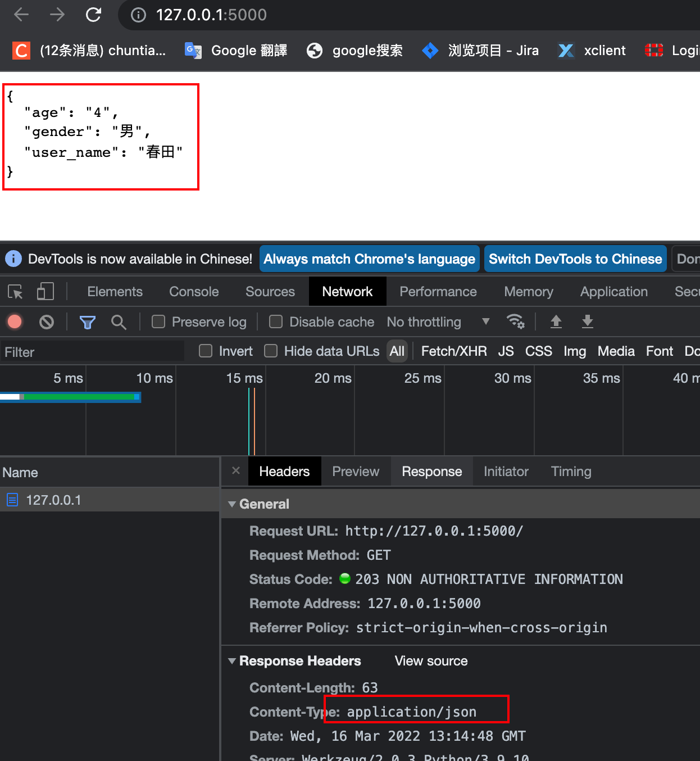Click Always match Chrome's language button

[370, 259]
